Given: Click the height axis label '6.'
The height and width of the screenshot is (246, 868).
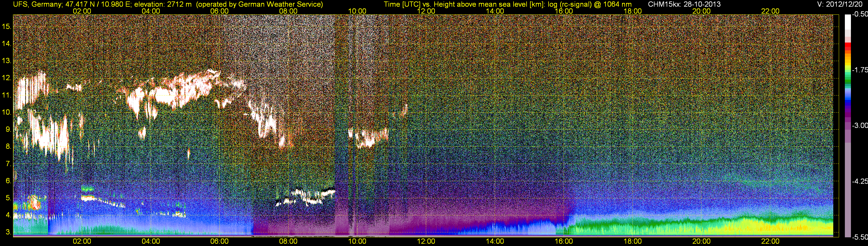Looking at the screenshot, I should coord(8,181).
